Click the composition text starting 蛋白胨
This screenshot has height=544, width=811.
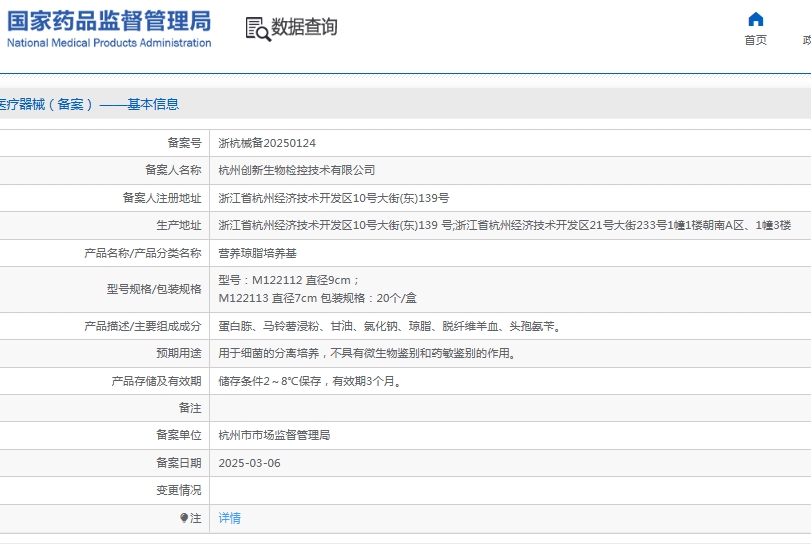[x=390, y=326]
